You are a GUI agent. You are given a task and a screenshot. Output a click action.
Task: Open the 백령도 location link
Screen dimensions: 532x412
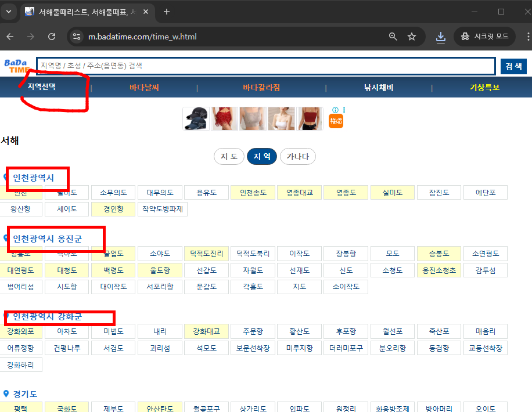pyautogui.click(x=113, y=269)
